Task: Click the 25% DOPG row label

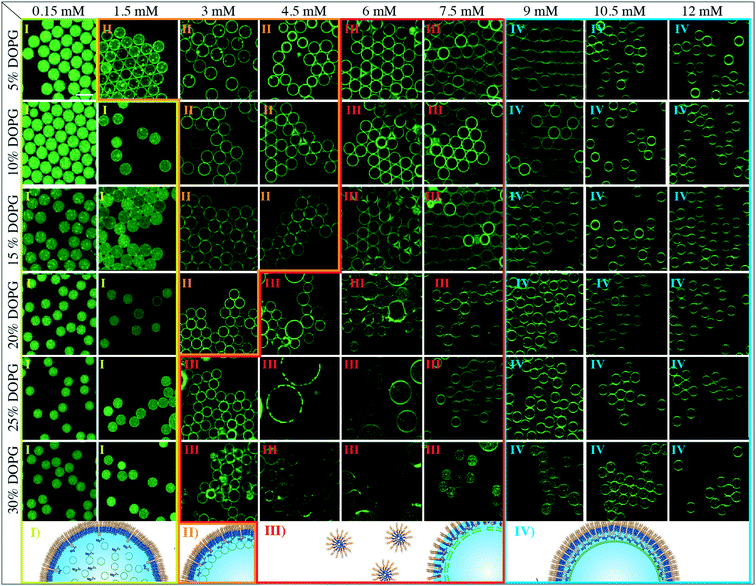Action: (13, 397)
